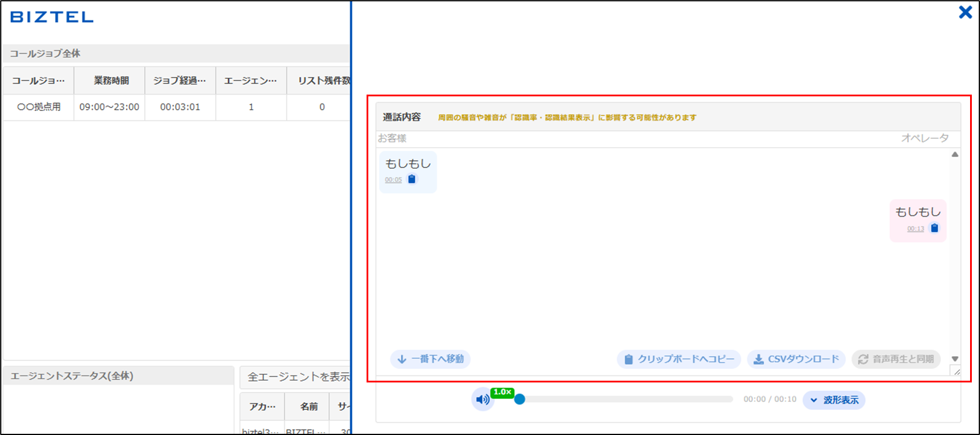Viewport: 980px width, 435px height.
Task: Click the audio playback seek slider handle
Action: pos(519,399)
